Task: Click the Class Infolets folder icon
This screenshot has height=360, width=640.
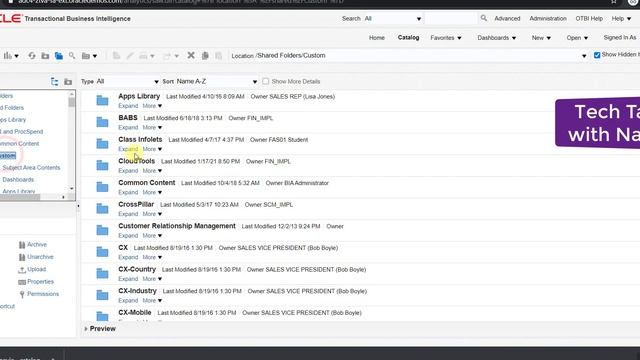Action: (x=102, y=144)
